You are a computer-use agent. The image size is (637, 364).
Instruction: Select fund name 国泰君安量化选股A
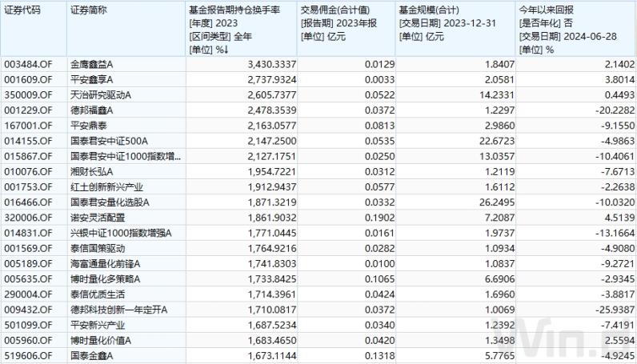coord(110,202)
